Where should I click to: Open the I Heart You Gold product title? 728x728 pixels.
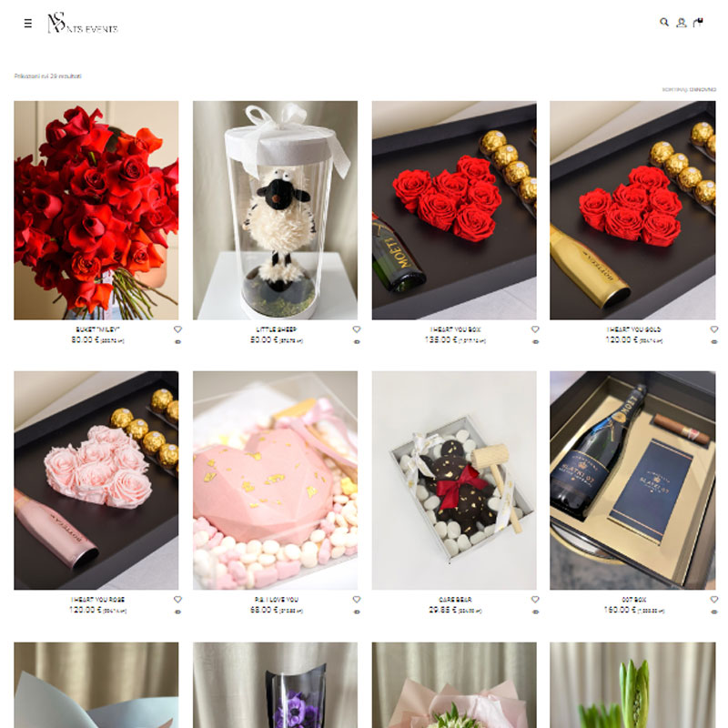point(633,329)
